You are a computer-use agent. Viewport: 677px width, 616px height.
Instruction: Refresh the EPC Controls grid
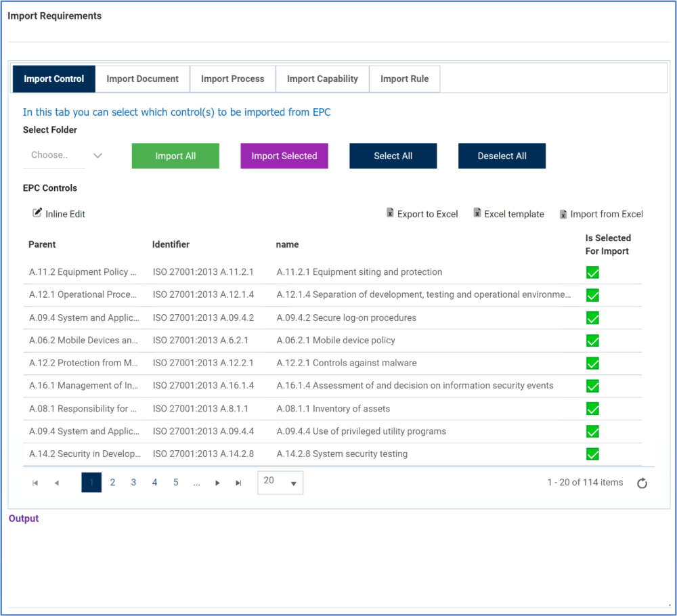(642, 483)
